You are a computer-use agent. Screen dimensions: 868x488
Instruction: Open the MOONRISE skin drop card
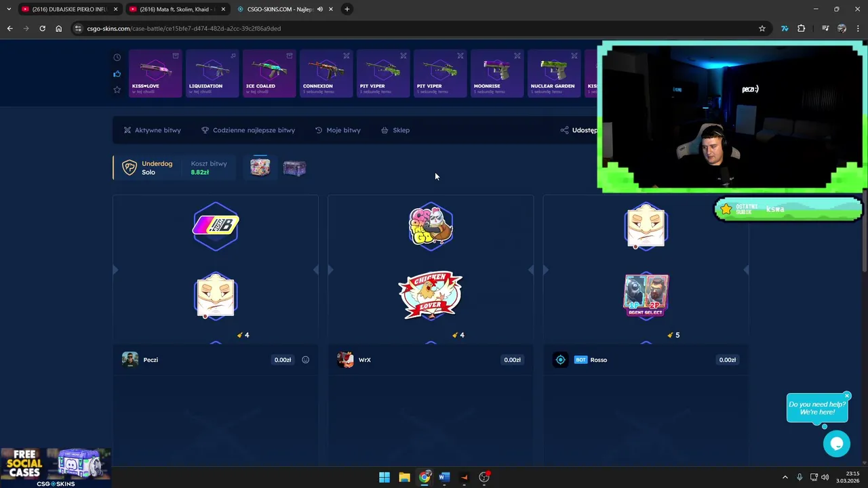click(x=497, y=73)
